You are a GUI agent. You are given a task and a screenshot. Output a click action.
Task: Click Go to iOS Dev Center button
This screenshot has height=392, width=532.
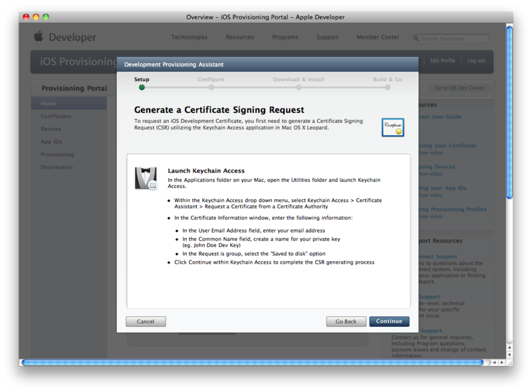[x=460, y=88]
